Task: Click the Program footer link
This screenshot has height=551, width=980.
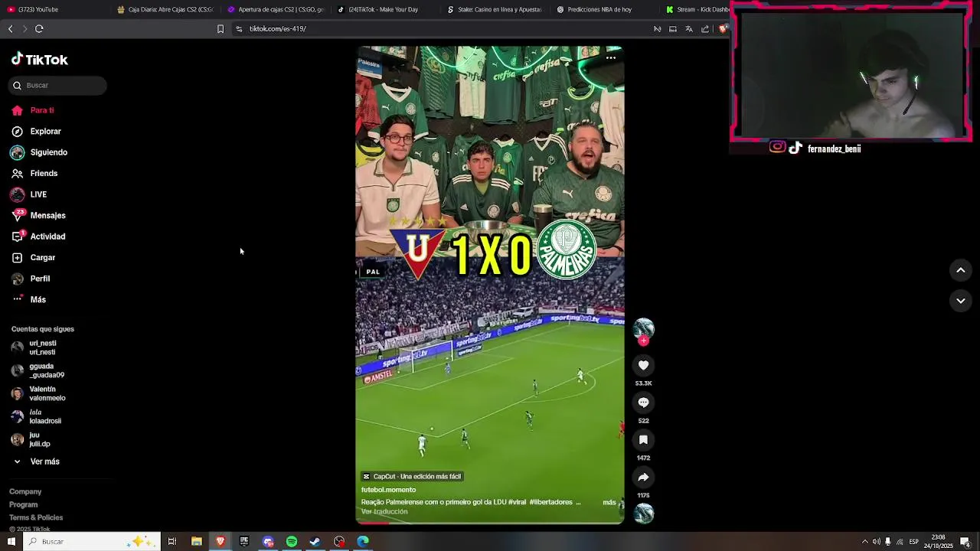Action: pyautogui.click(x=23, y=505)
